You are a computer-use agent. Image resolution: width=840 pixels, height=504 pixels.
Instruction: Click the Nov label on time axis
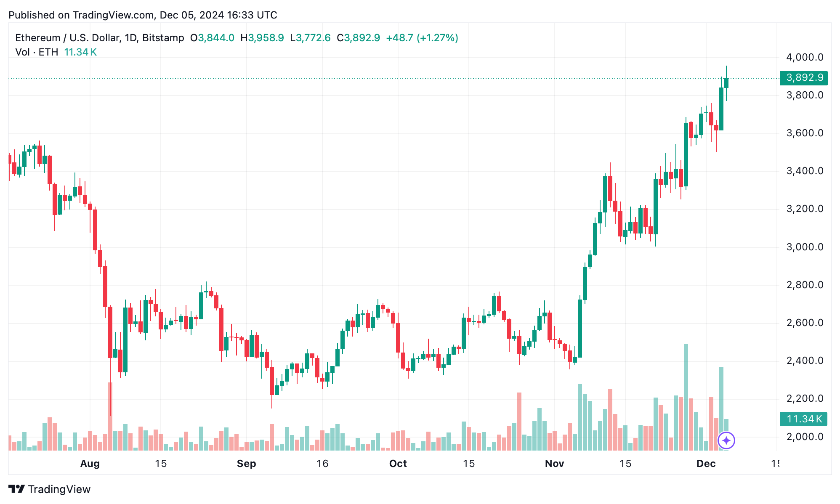(554, 464)
